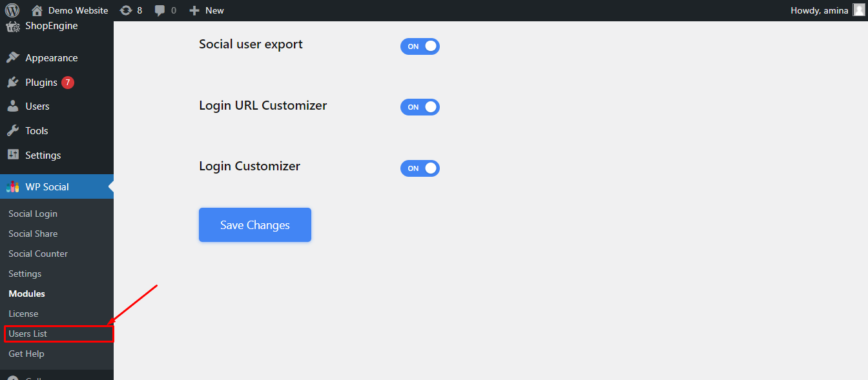Turn off Login URL Customizer
Screen dimensions: 868x380
pos(420,107)
